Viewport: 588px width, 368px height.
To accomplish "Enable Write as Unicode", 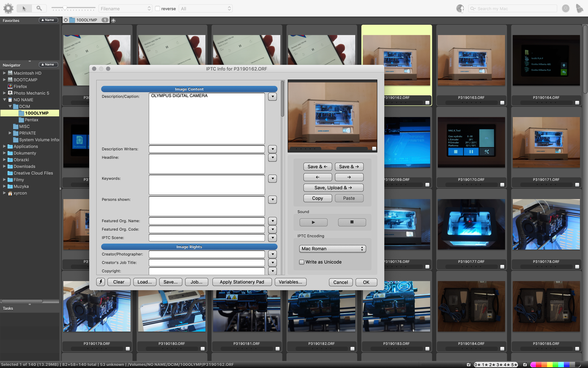I will click(x=302, y=262).
